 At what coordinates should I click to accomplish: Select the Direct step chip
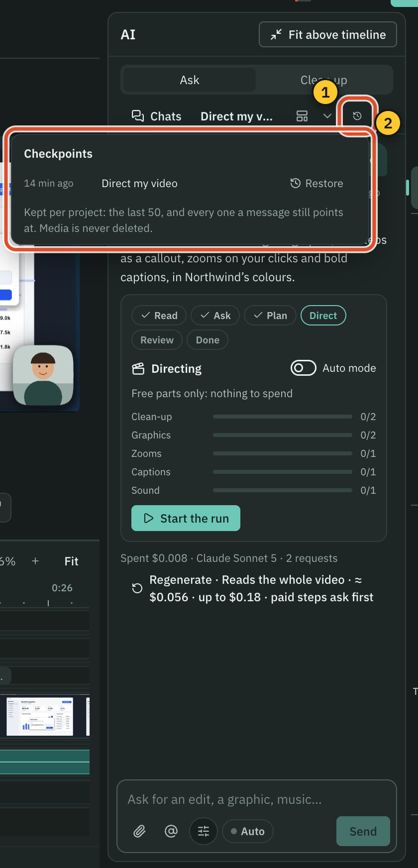pyautogui.click(x=323, y=316)
